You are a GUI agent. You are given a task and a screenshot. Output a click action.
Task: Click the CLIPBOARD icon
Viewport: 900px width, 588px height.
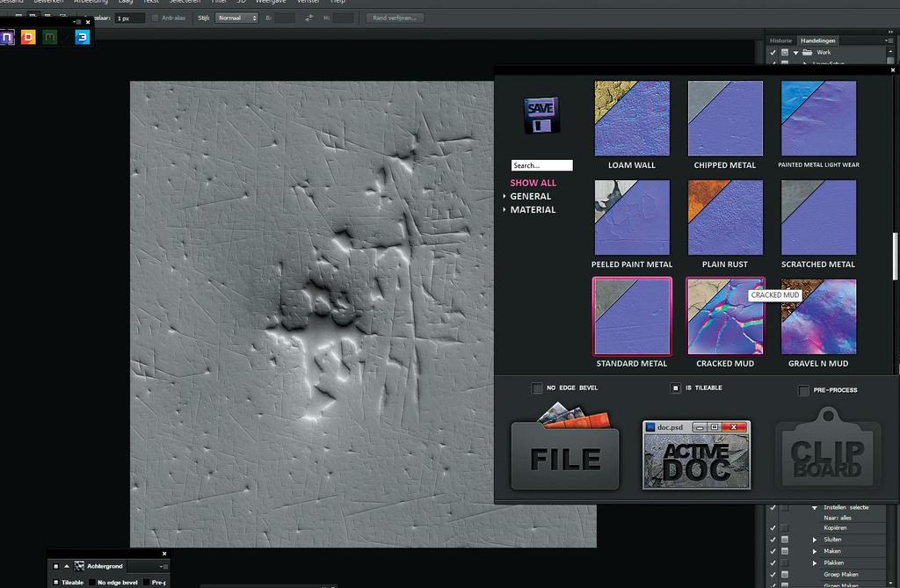tap(828, 449)
